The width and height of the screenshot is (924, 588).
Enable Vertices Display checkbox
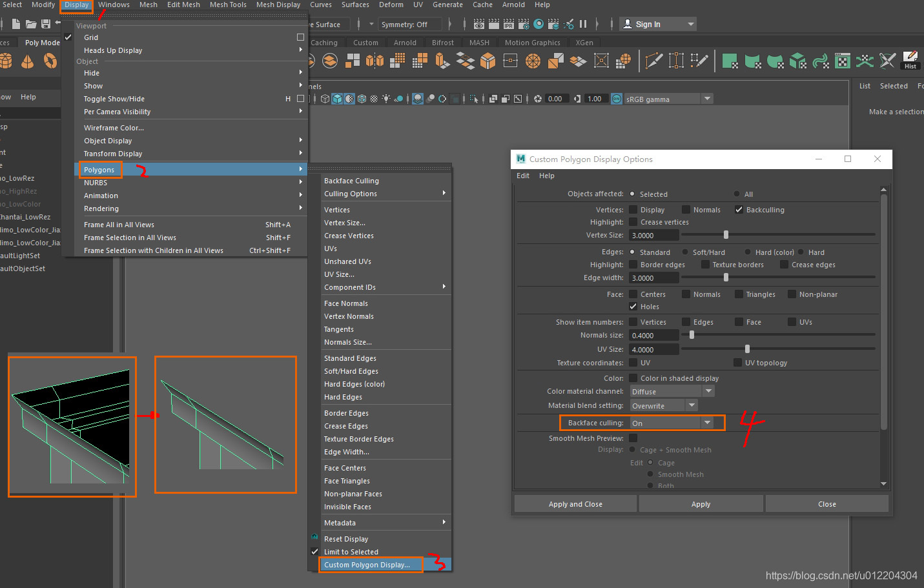point(633,210)
